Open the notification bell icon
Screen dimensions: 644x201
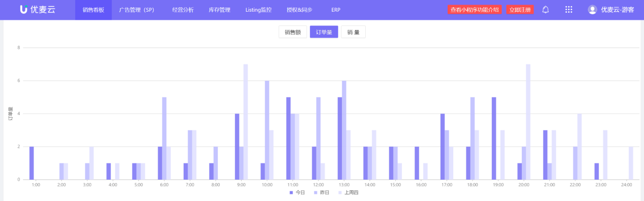coord(545,10)
